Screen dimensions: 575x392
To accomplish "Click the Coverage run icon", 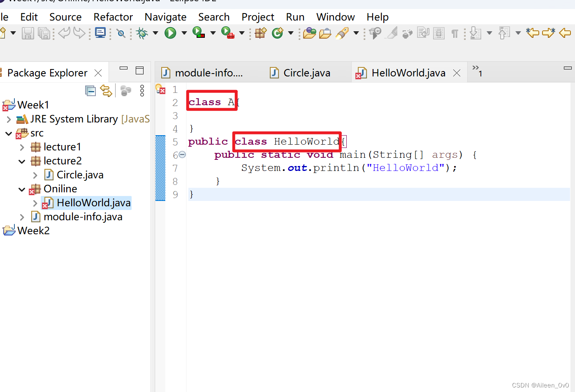I will (199, 32).
